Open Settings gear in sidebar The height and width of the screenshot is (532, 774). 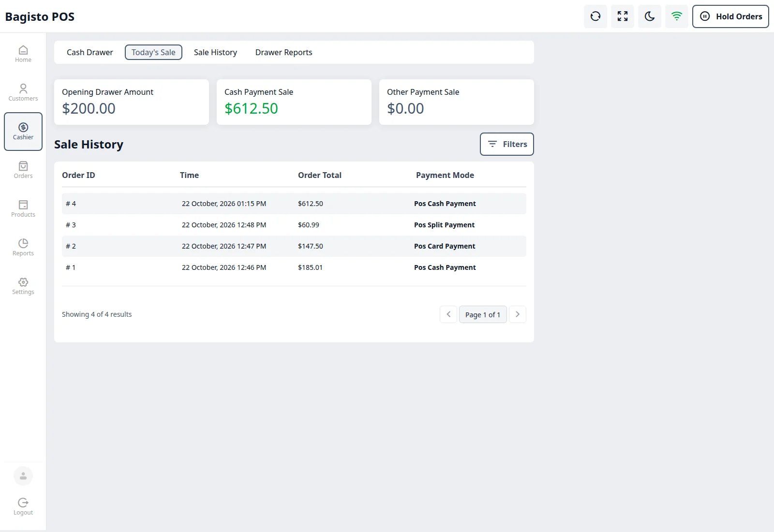[23, 286]
